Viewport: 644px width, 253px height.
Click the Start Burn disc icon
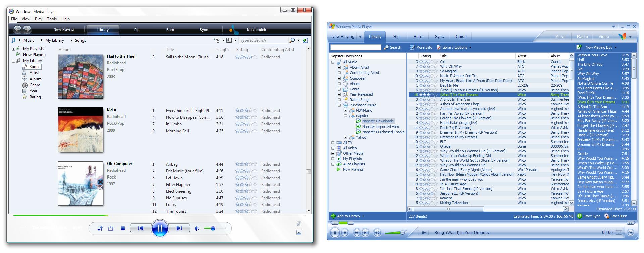[x=606, y=216]
